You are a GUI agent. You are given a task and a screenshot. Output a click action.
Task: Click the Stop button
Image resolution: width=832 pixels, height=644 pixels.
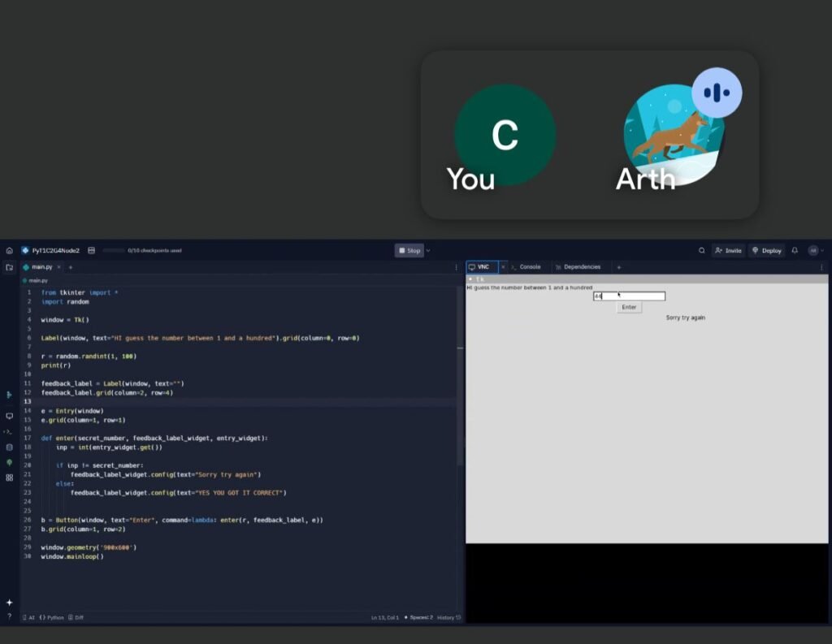409,251
